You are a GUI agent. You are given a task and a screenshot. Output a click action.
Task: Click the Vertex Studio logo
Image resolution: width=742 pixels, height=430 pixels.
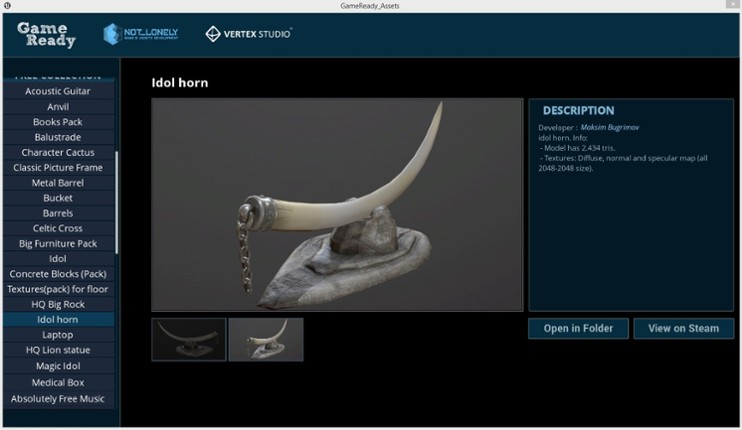(x=249, y=35)
